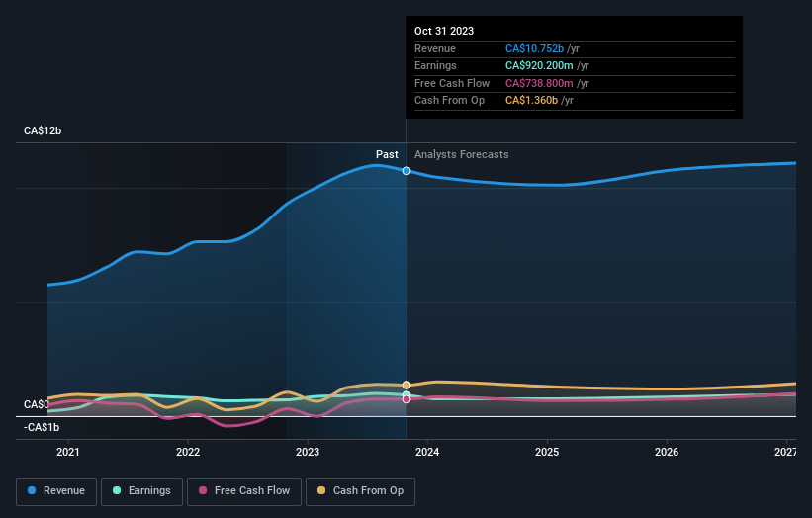Screen dimensions: 812x518
Task: Click the tooltip date 'Oct 31 2023'
Action: (444, 31)
